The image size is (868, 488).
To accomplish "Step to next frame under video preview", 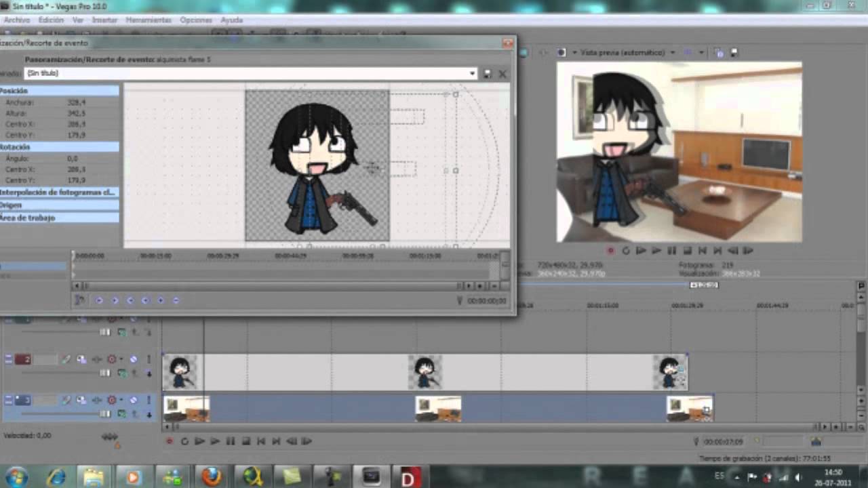I will pos(748,251).
